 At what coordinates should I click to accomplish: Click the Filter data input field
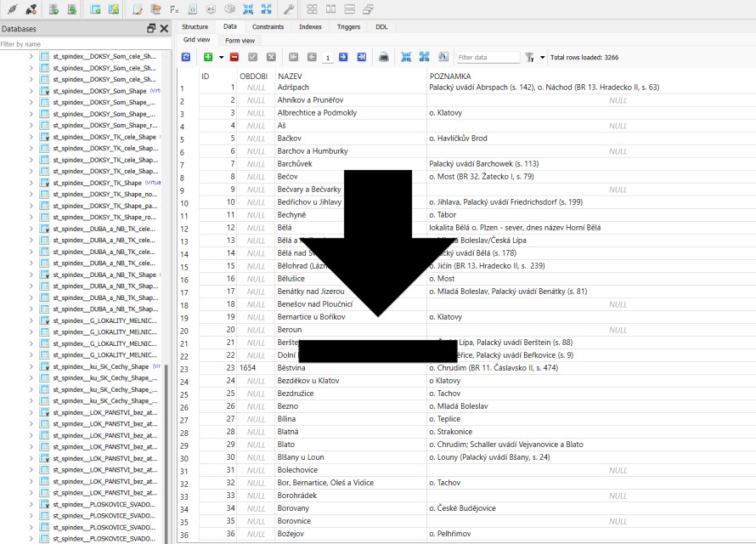487,58
